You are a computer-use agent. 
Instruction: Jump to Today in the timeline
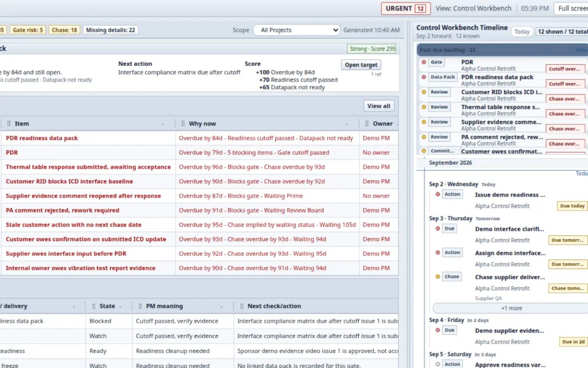522,32
